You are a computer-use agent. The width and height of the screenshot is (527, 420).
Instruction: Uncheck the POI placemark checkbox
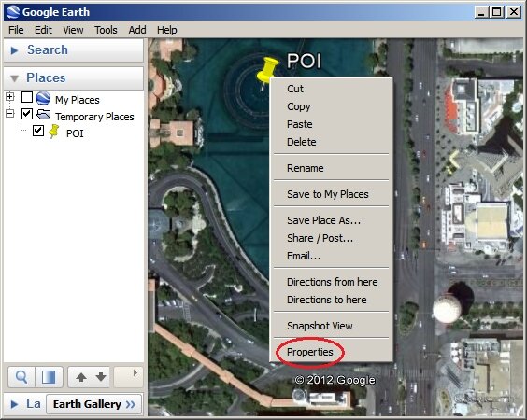tap(38, 131)
